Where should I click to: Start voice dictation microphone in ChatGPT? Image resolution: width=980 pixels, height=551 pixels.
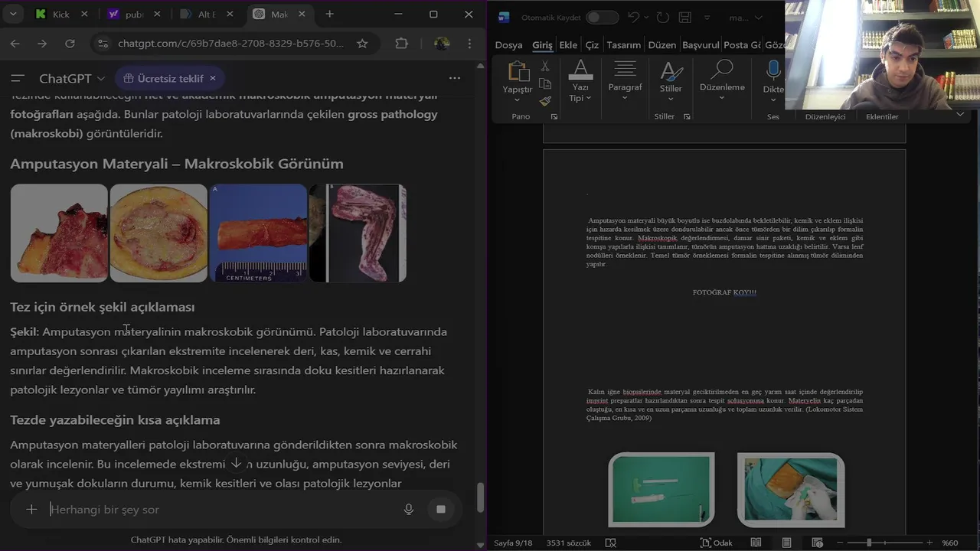[x=409, y=509]
